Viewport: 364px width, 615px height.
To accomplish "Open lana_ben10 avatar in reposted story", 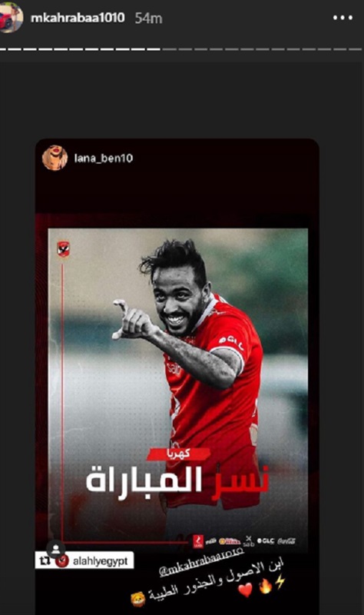I will (x=55, y=158).
